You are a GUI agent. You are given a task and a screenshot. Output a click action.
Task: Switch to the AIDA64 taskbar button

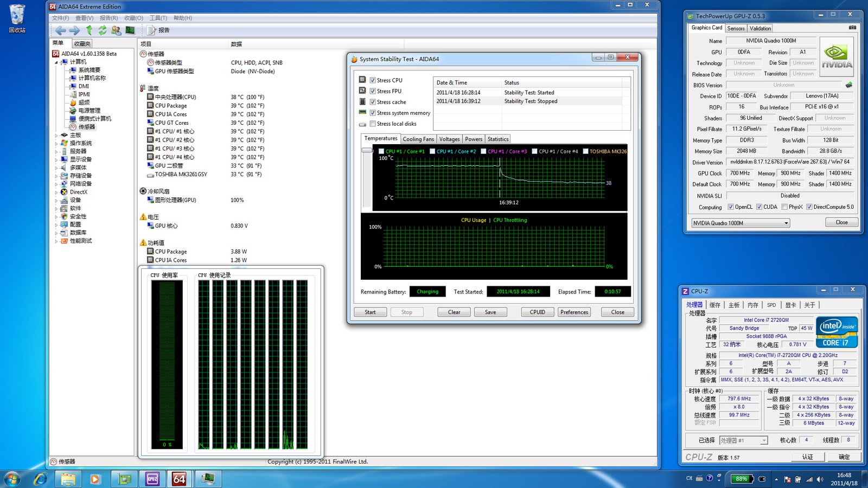pyautogui.click(x=180, y=479)
